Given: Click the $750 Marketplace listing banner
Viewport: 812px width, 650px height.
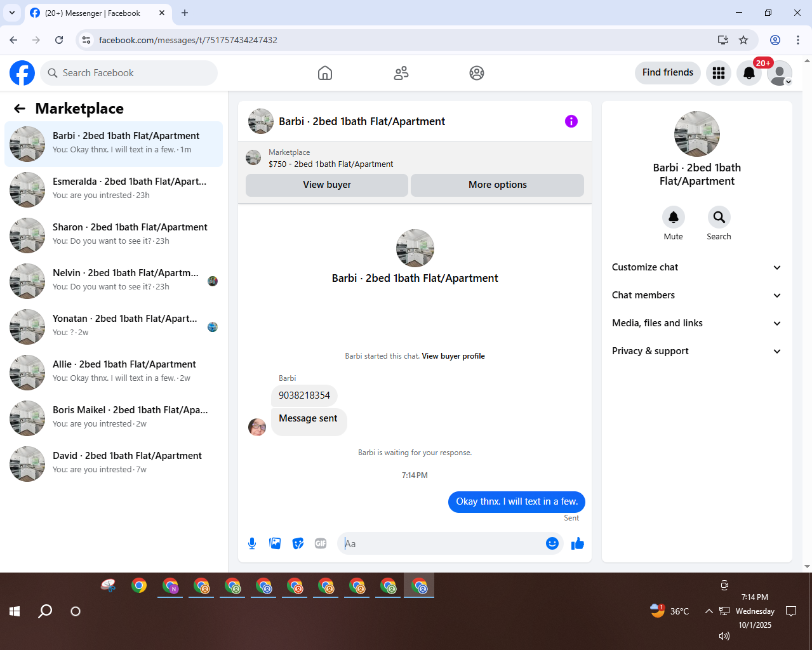Looking at the screenshot, I should pos(415,158).
